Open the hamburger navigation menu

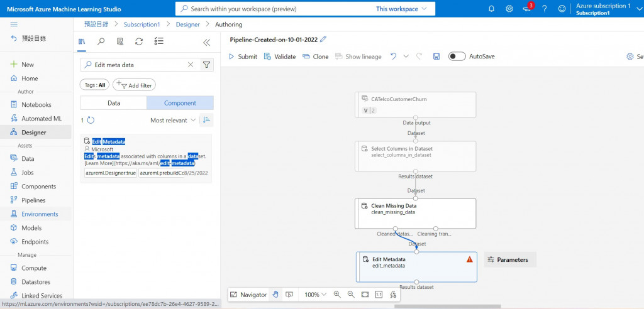(x=14, y=24)
